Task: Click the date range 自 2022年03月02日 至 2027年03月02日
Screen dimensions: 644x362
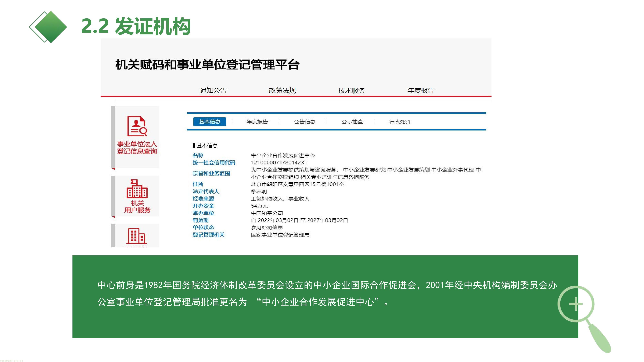Action: [299, 220]
